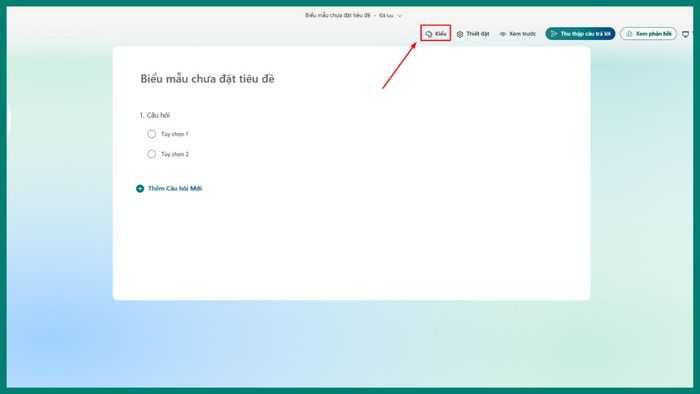Screen dimensions: 700x394
Task: Open Xem phản hồi responses
Action: 648,33
